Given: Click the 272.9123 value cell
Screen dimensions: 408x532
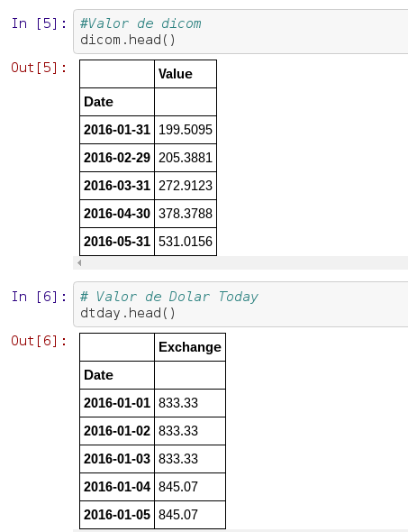Looking at the screenshot, I should tap(186, 186).
